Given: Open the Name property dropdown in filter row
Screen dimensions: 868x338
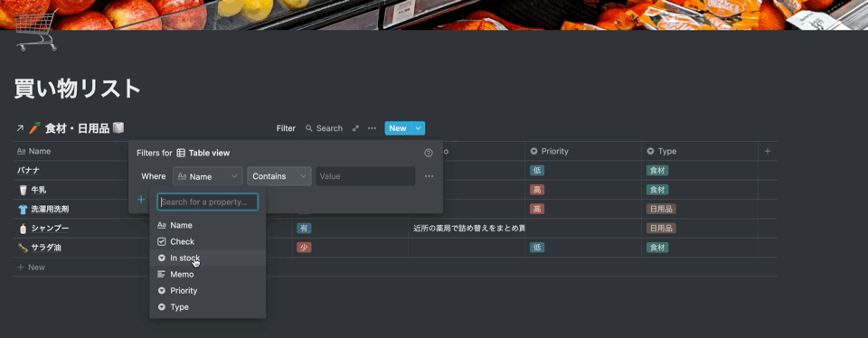Looking at the screenshot, I should pyautogui.click(x=208, y=176).
